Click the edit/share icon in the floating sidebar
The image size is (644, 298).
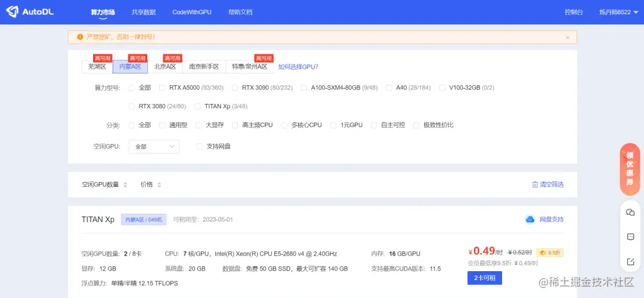click(x=630, y=262)
